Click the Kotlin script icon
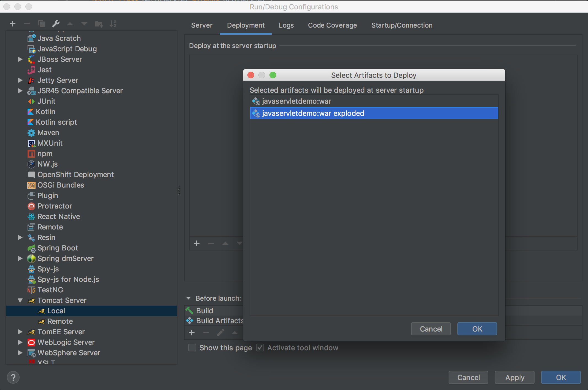 click(x=30, y=122)
